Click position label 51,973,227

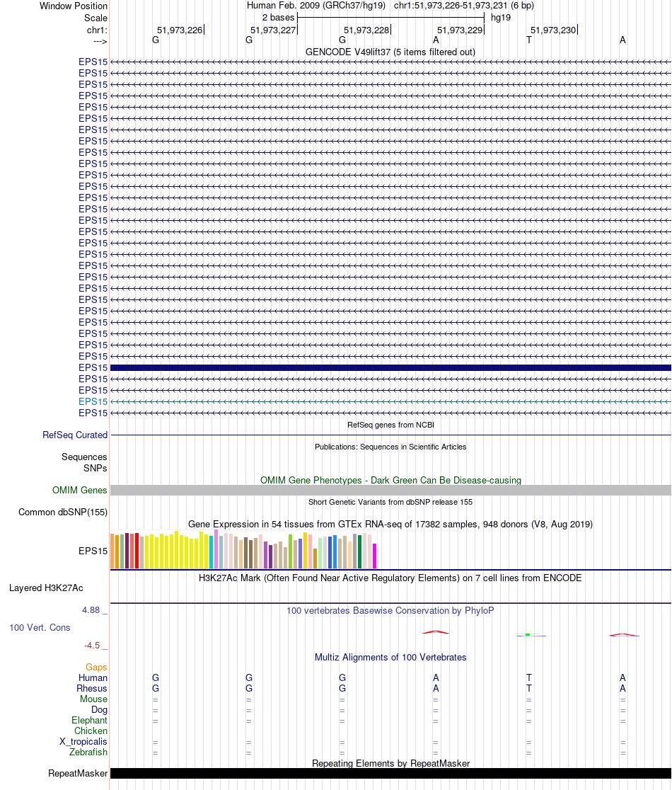[273, 30]
